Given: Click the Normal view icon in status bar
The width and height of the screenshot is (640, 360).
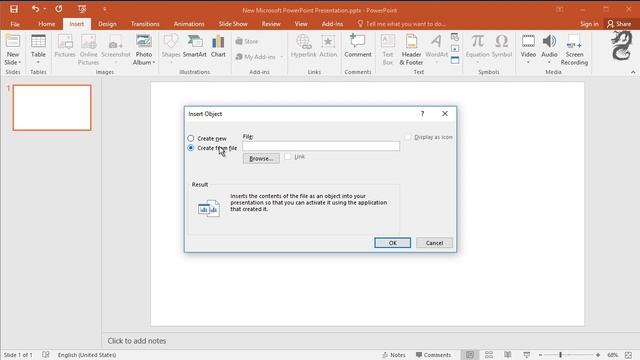Looking at the screenshot, I should coord(470,355).
